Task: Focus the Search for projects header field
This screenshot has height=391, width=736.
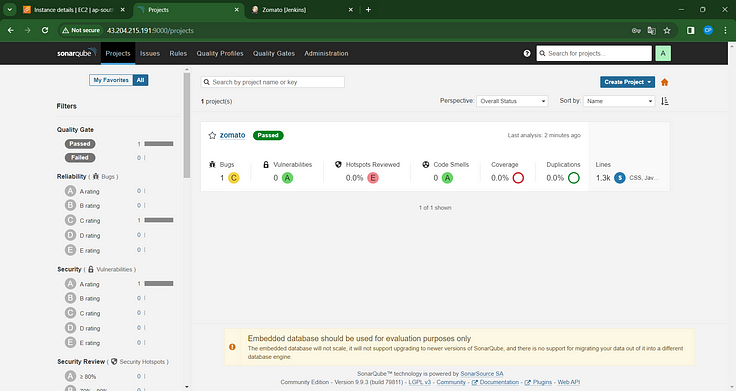Action: [594, 54]
